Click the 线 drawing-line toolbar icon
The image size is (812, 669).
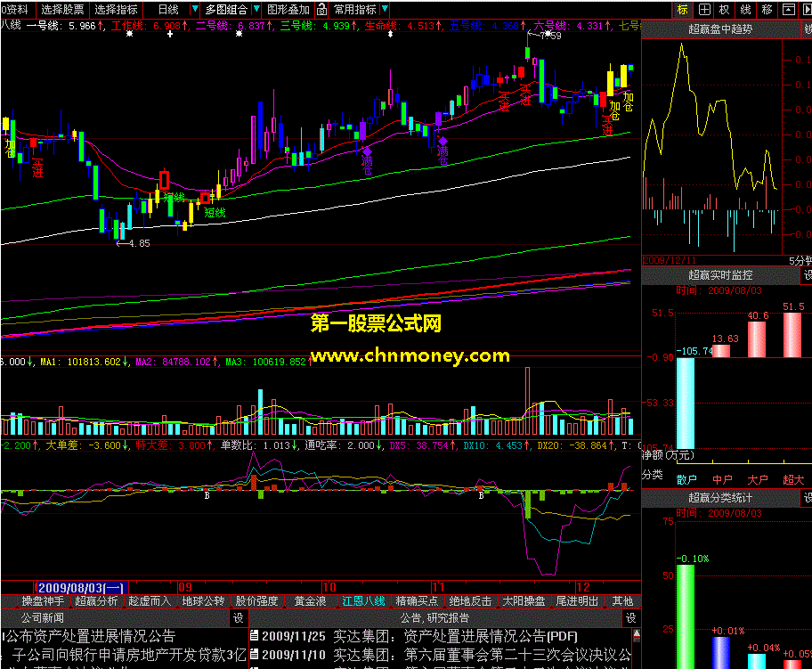[746, 9]
